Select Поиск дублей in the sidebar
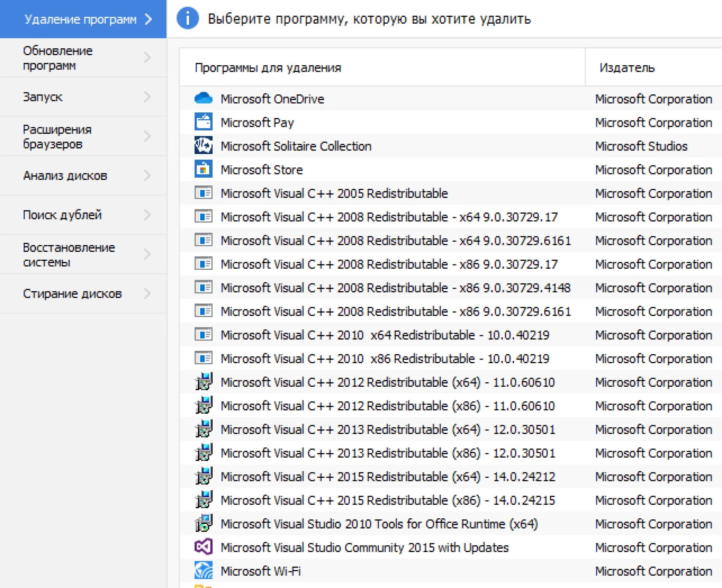This screenshot has height=588, width=722. (62, 214)
